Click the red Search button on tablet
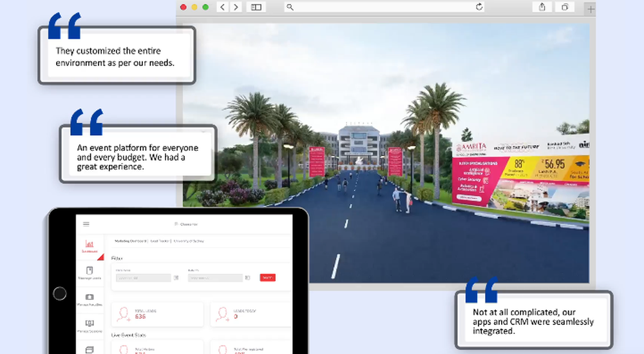Image resolution: width=644 pixels, height=354 pixels. (x=268, y=278)
